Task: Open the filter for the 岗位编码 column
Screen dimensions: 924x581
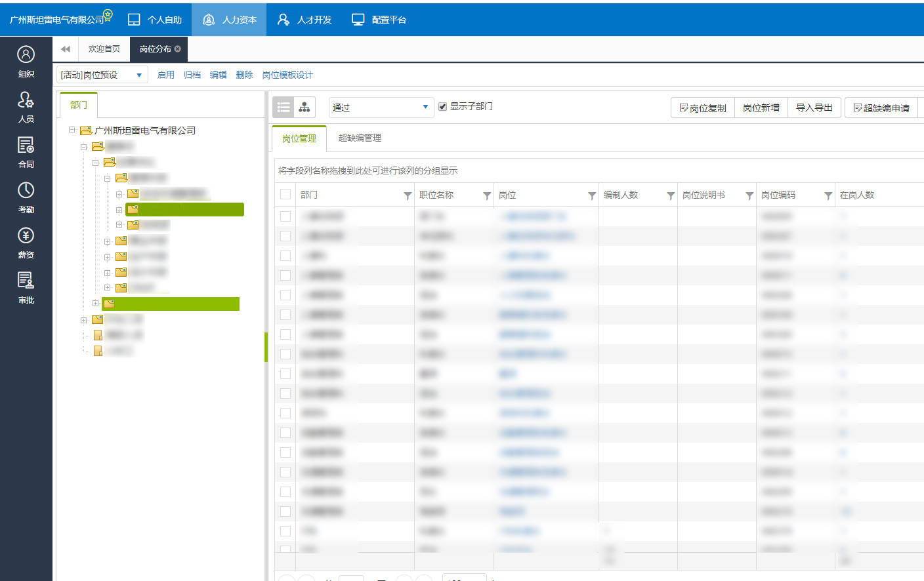Action: (828, 195)
